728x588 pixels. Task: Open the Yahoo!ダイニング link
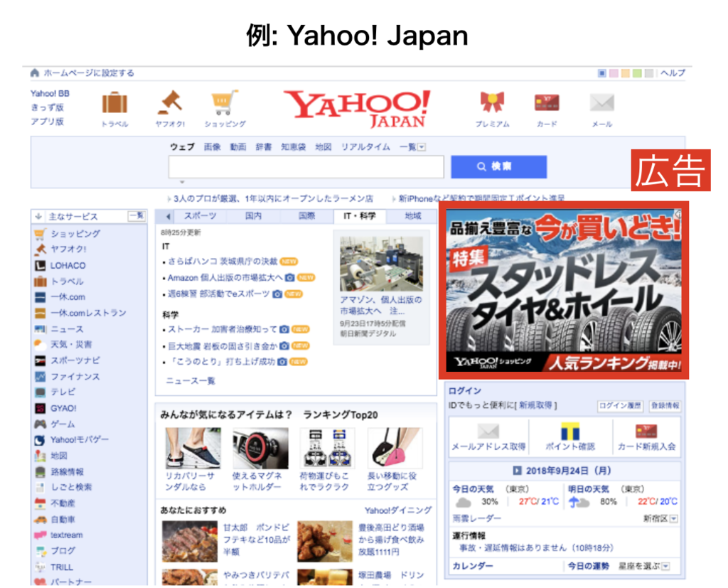coord(398,511)
